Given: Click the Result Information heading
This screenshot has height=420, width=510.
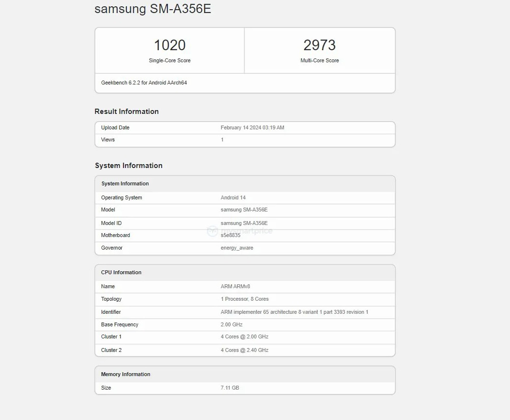Looking at the screenshot, I should 126,112.
